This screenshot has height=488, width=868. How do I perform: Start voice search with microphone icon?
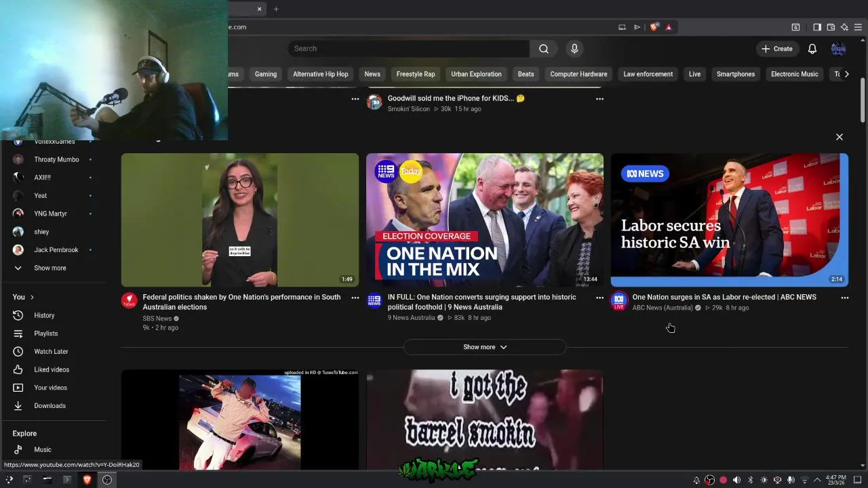pyautogui.click(x=574, y=49)
